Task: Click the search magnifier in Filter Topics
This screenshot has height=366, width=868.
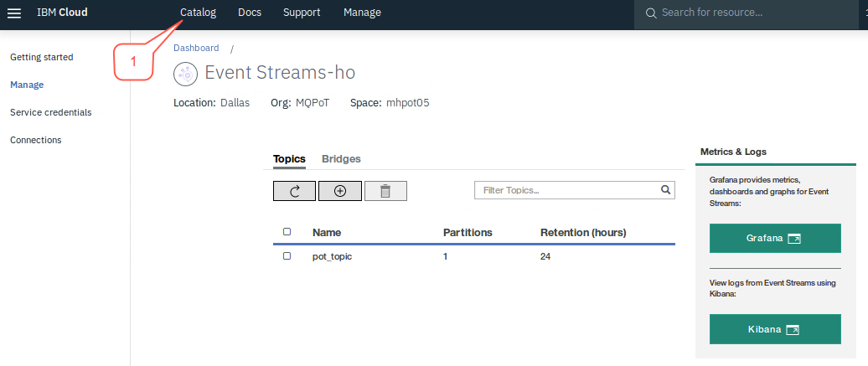Action: point(665,190)
